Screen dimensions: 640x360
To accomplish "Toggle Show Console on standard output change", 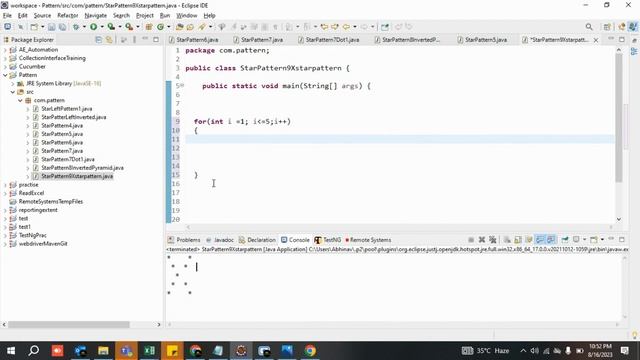I will pos(540,240).
